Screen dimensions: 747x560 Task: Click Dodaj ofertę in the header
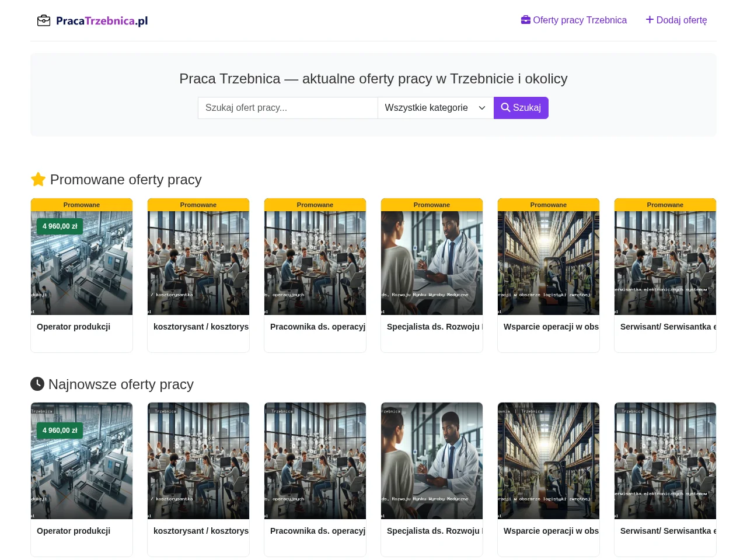click(x=676, y=20)
